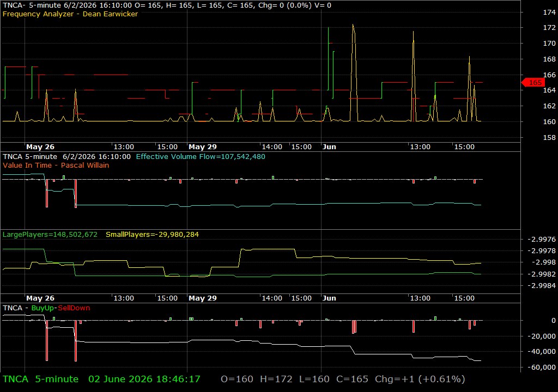Click the 'May 26' date label on top time axis

[x=40, y=147]
